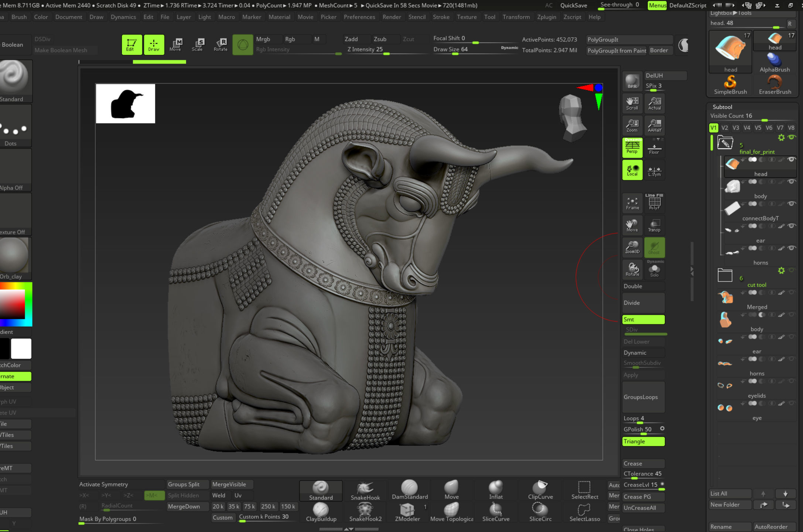The height and width of the screenshot is (532, 803).
Task: Select the V2 visibility set tab
Action: point(724,128)
